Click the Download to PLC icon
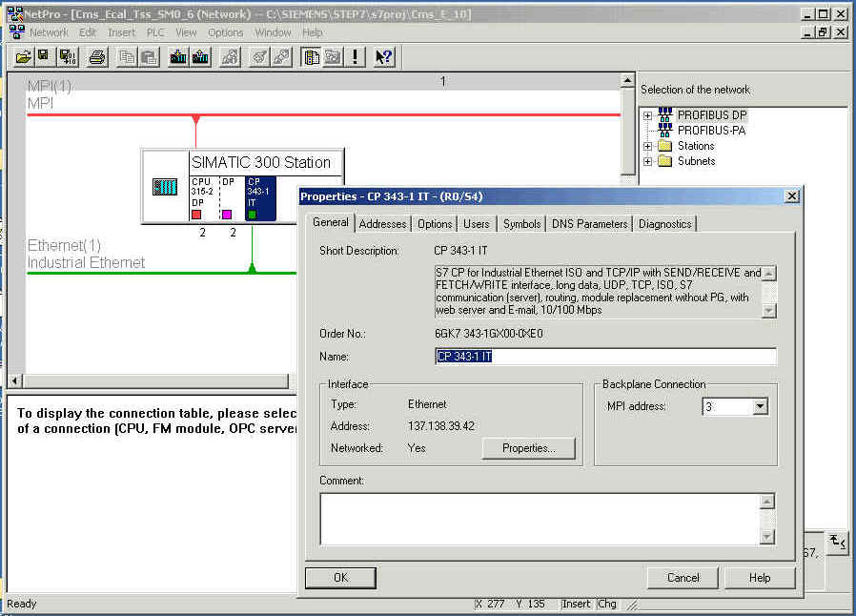 pyautogui.click(x=178, y=57)
